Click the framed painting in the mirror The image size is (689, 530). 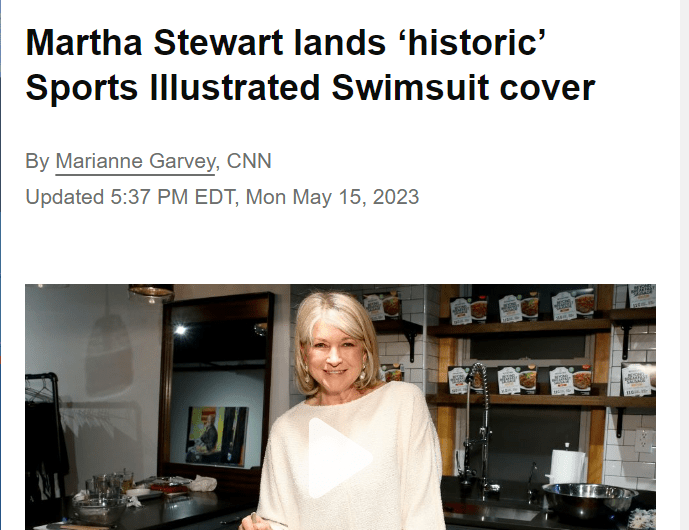[217, 436]
